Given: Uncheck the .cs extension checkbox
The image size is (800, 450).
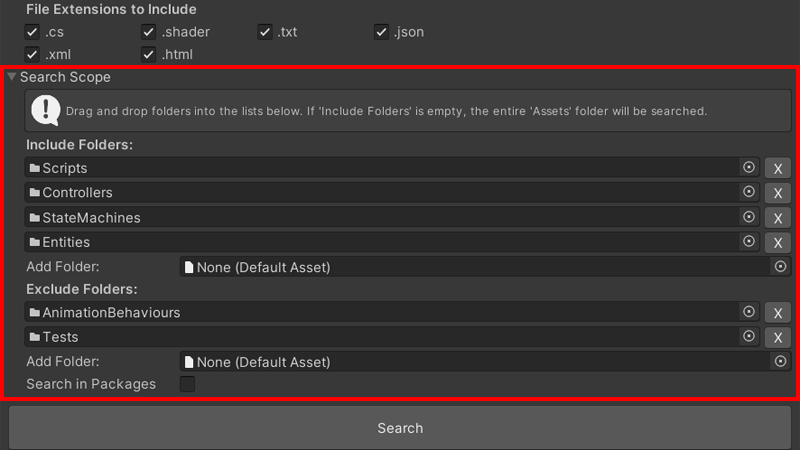Looking at the screenshot, I should 32,32.
